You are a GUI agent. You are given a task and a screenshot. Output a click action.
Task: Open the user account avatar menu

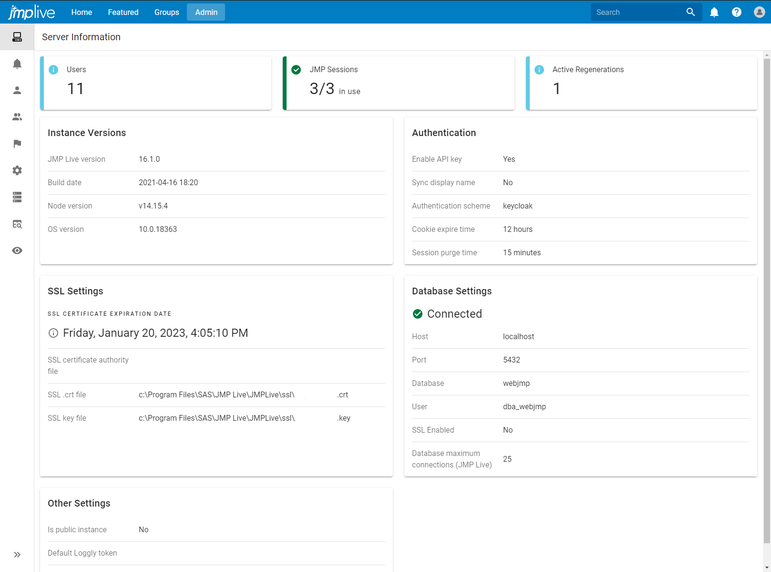(x=759, y=12)
